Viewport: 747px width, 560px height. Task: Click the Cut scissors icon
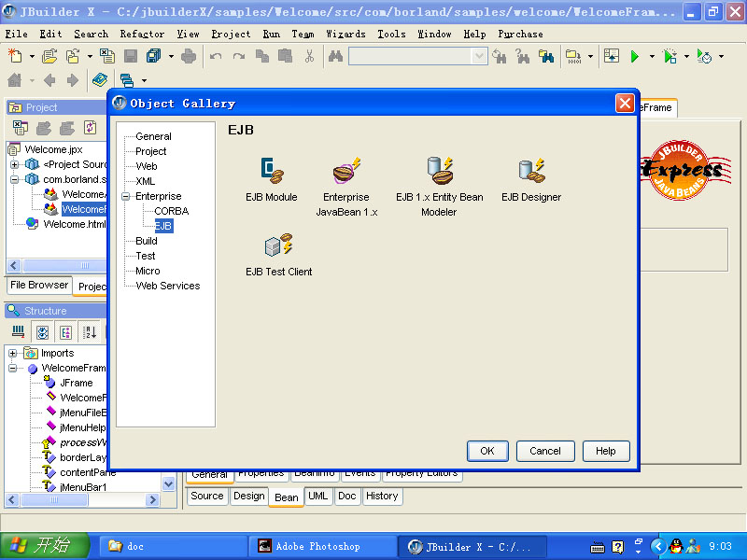pos(309,57)
